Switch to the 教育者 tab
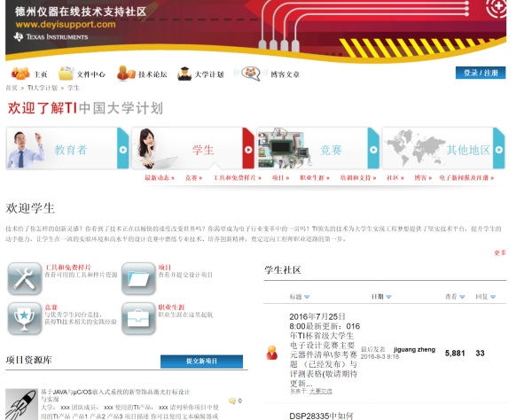Screen dimensions: 532x420 click(67, 149)
